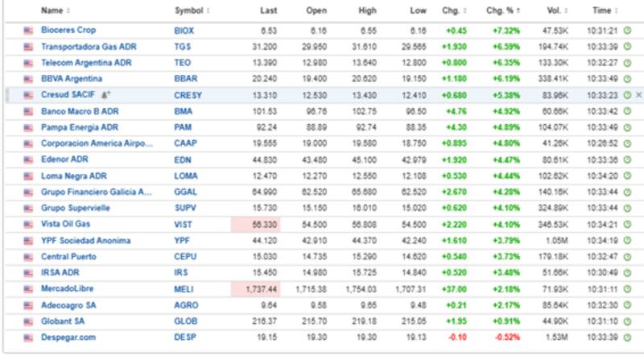Sort stocks by the Vol. column header
Image resolution: width=644 pixels, height=356 pixels.
(x=555, y=10)
